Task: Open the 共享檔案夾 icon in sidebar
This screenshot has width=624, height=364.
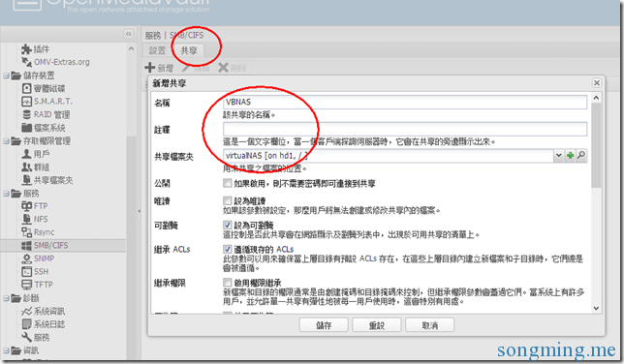Action: pyautogui.click(x=26, y=180)
